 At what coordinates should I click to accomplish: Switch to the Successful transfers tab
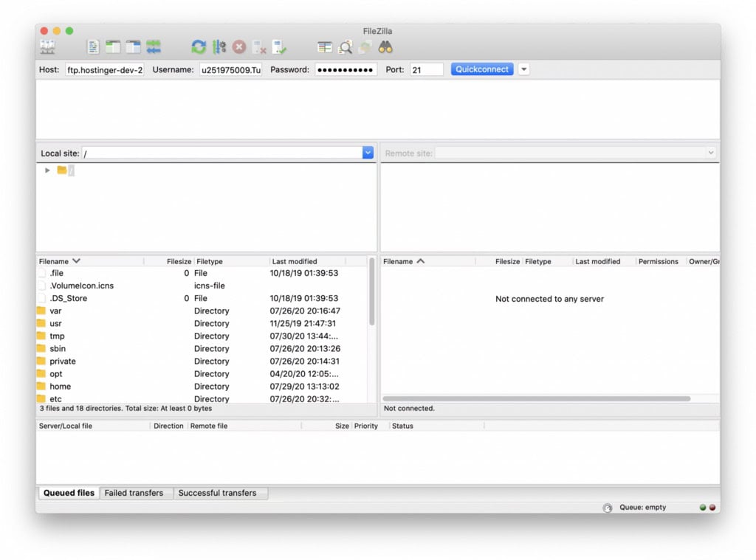click(217, 493)
